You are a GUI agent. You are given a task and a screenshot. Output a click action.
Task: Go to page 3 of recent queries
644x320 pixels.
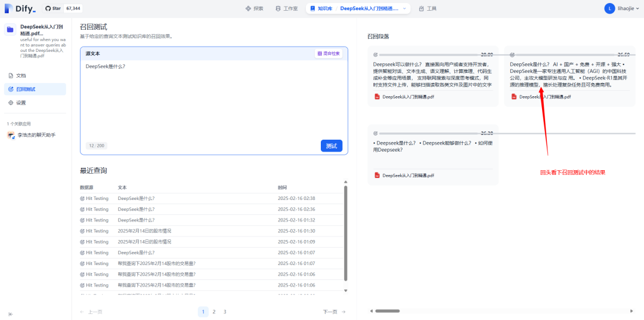(225, 312)
